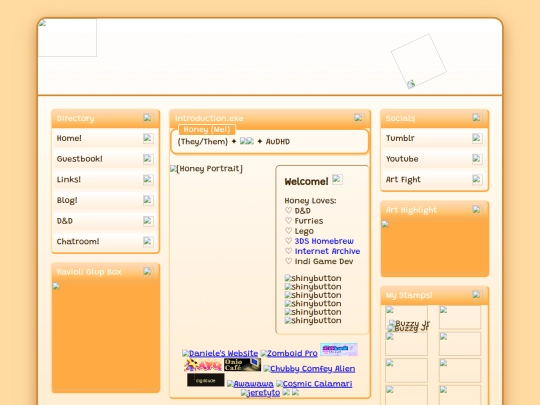Click the Indi Game Dev text
The height and width of the screenshot is (405, 540).
[x=324, y=261]
